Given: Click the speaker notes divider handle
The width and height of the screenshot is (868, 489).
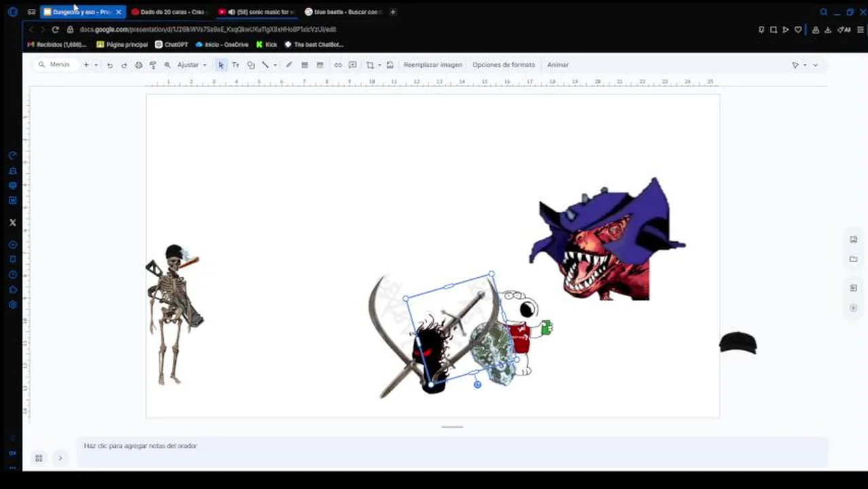Looking at the screenshot, I should pyautogui.click(x=452, y=427).
